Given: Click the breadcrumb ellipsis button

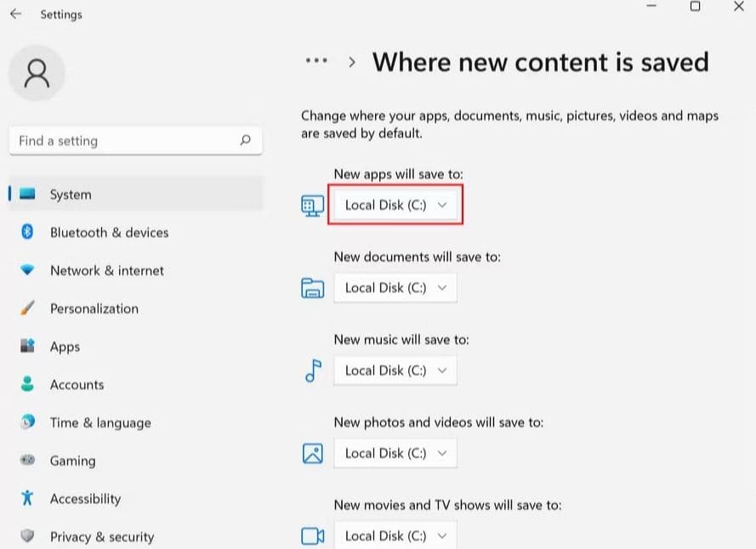Looking at the screenshot, I should pyautogui.click(x=316, y=62).
